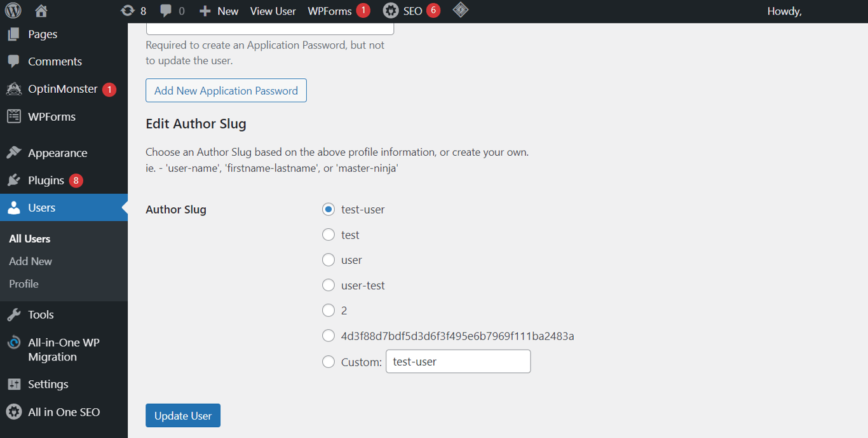Choose the slug option labeled 2
The height and width of the screenshot is (438, 868).
click(329, 310)
